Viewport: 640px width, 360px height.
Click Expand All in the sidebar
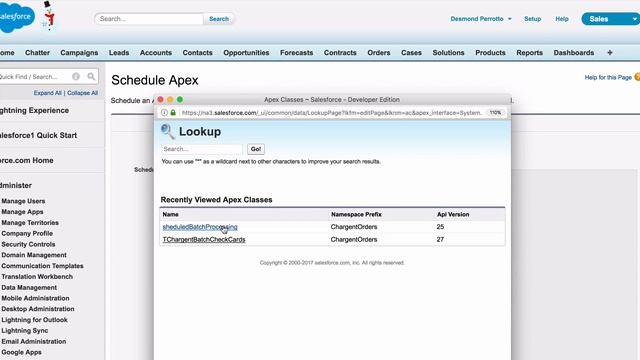47,93
